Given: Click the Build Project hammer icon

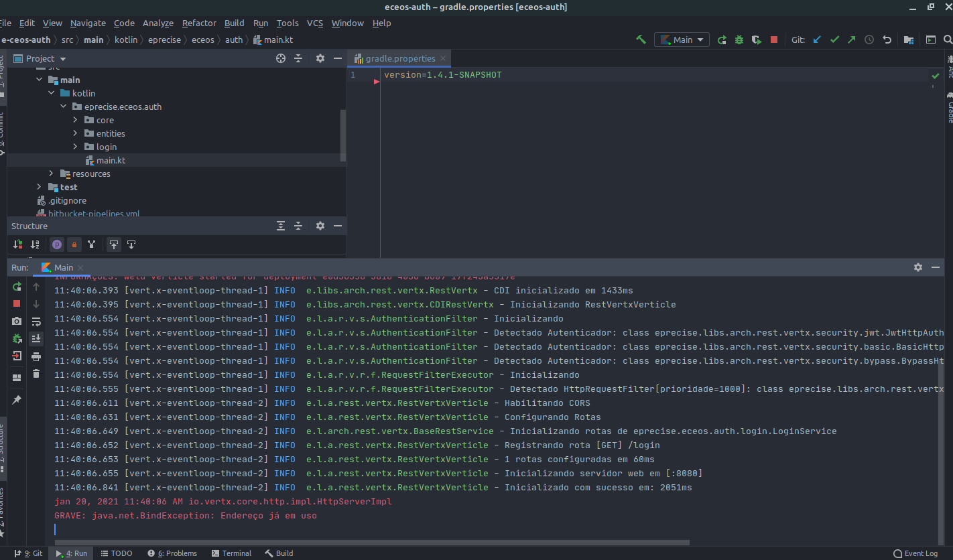Looking at the screenshot, I should click(x=641, y=40).
